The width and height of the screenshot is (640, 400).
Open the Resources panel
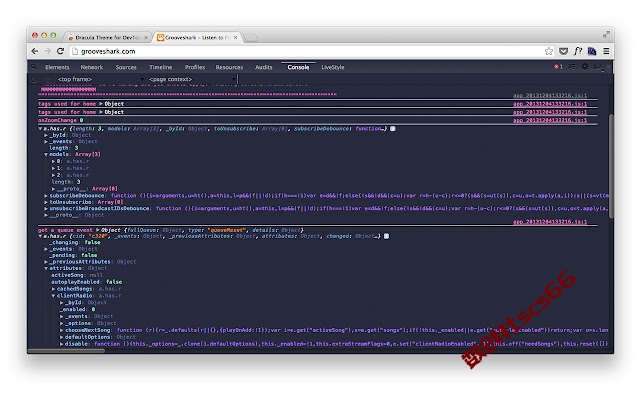(x=229, y=67)
